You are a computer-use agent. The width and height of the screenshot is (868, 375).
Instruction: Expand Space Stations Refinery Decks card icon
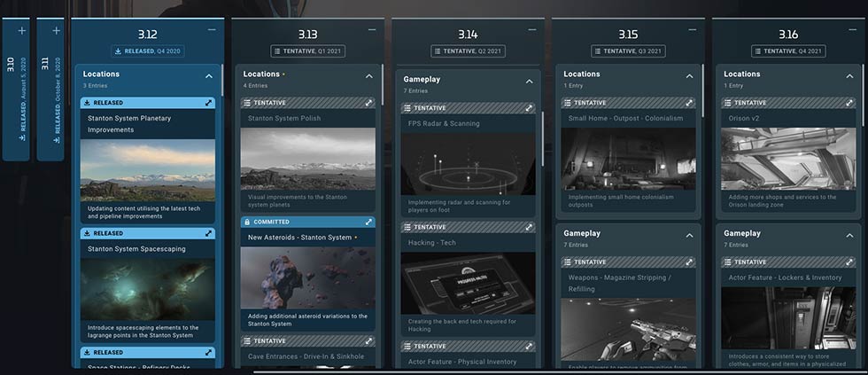coord(209,352)
